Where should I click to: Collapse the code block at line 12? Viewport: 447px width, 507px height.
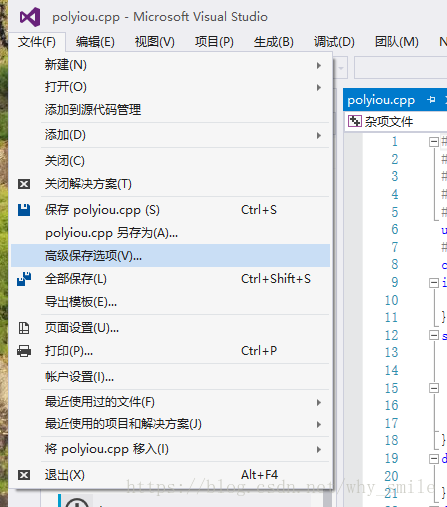[434, 335]
